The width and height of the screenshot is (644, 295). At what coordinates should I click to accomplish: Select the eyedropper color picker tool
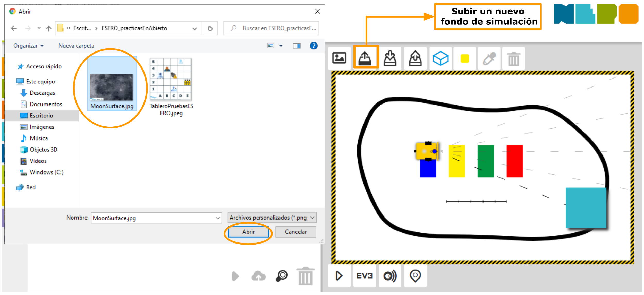[x=489, y=58]
